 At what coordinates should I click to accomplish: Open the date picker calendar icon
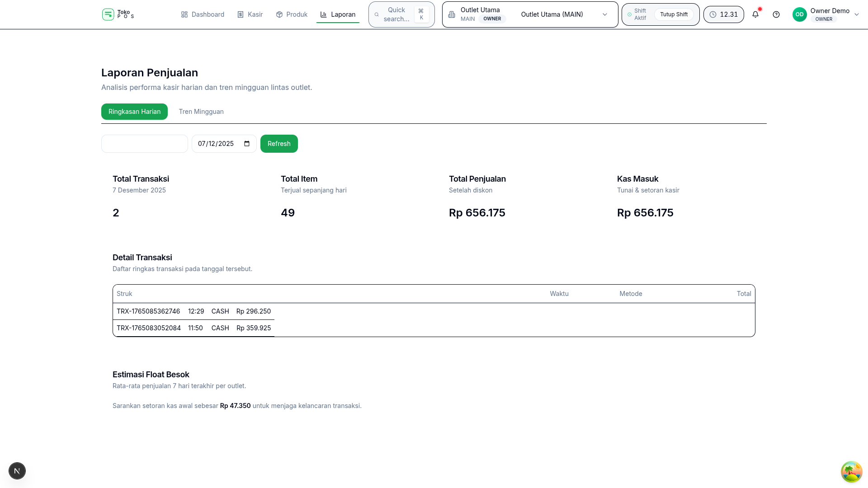[x=247, y=144]
